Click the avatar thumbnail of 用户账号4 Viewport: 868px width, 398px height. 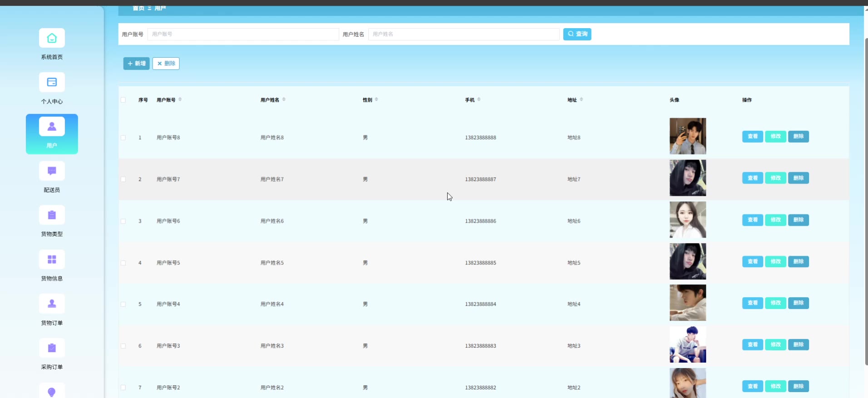[688, 303]
